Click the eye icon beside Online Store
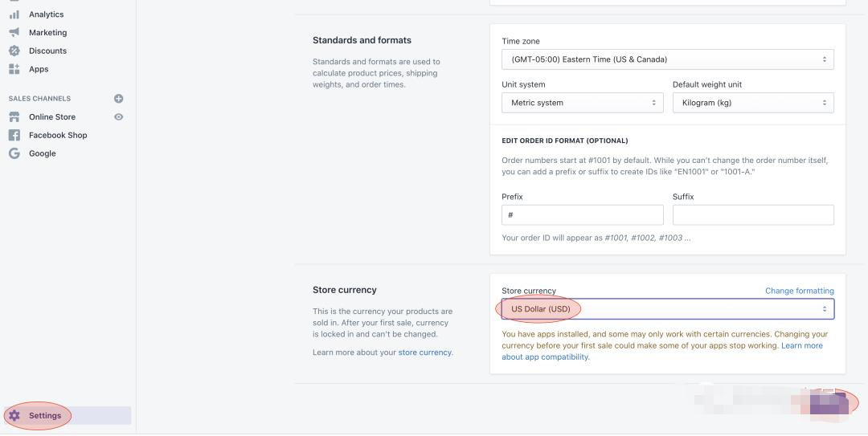868x436 pixels. pyautogui.click(x=119, y=117)
